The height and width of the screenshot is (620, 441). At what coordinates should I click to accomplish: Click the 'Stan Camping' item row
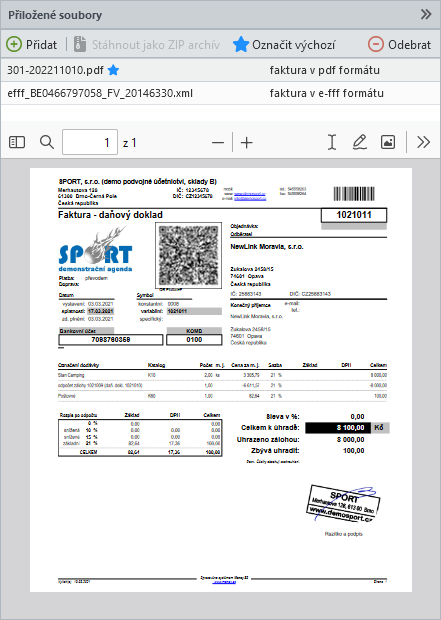pyautogui.click(x=222, y=375)
